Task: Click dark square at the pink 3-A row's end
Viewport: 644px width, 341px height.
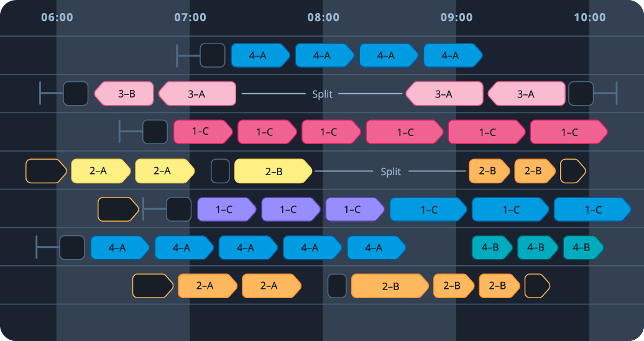Action: 581,94
